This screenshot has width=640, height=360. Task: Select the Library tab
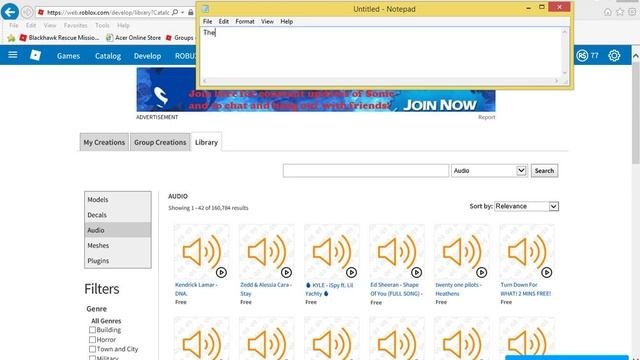[206, 142]
